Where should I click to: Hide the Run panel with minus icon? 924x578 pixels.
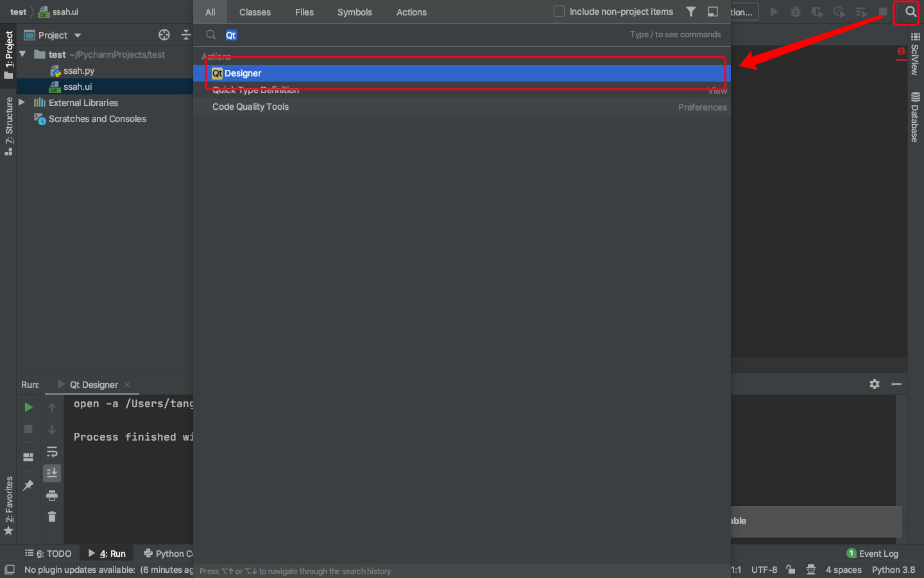(x=896, y=384)
